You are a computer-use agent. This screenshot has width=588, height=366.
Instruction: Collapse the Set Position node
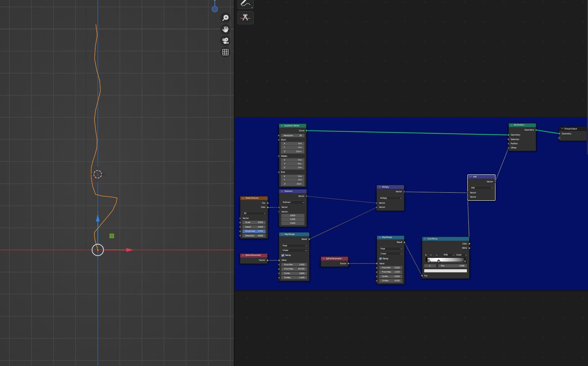pyautogui.click(x=511, y=125)
